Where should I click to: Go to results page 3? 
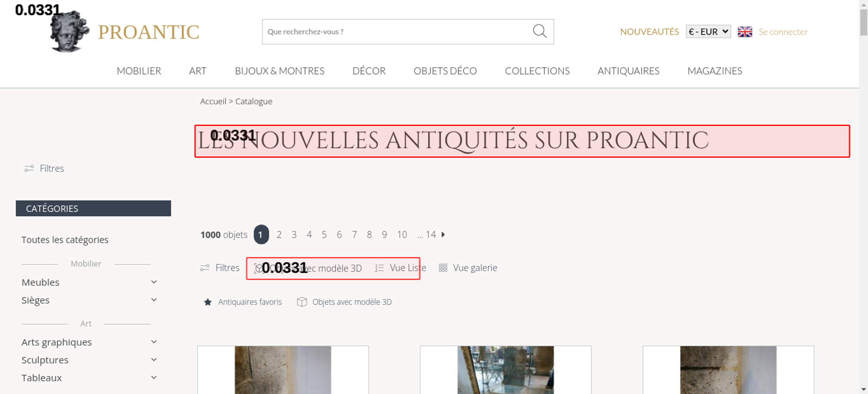294,235
